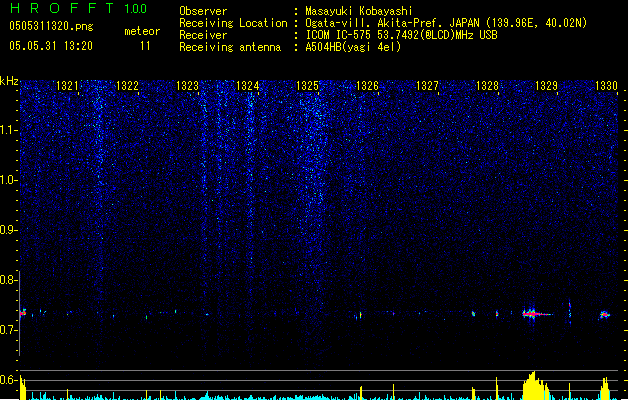
Task: Click the 1323 time marker
Action: point(187,86)
